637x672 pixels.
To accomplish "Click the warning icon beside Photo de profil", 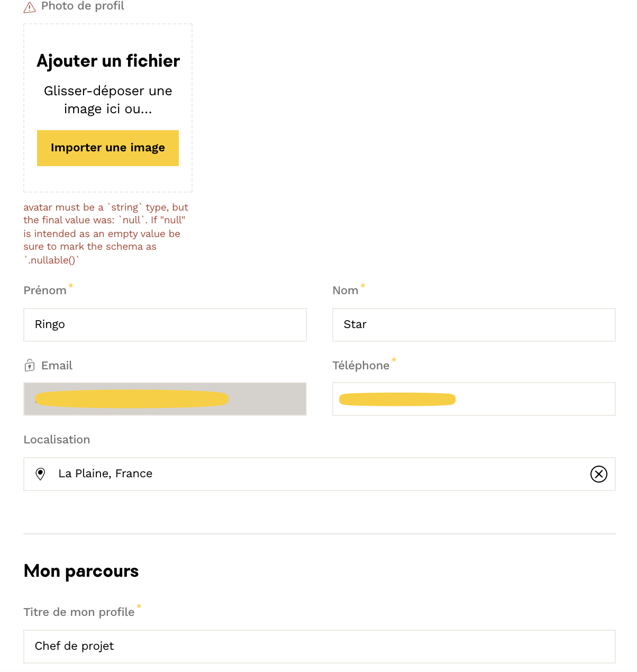I will click(30, 7).
